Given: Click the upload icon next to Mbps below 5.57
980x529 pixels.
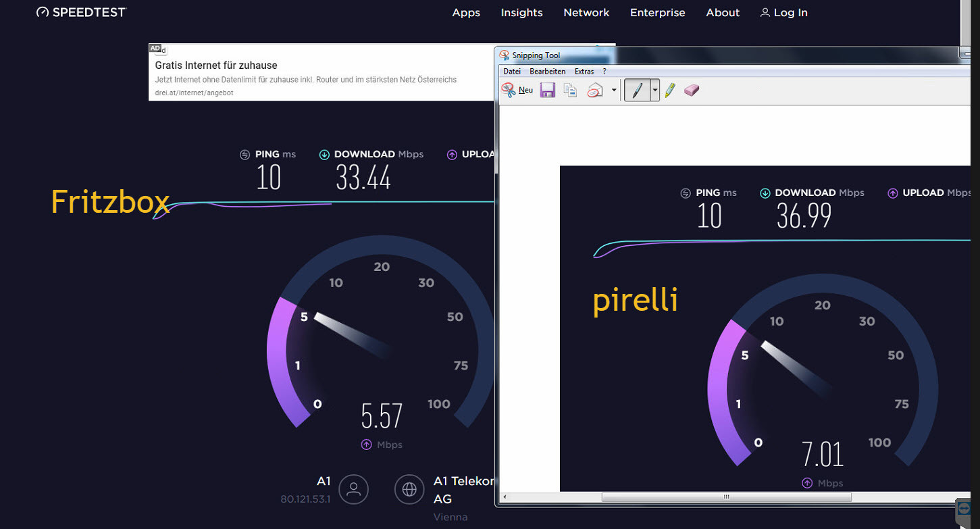Looking at the screenshot, I should point(367,445).
